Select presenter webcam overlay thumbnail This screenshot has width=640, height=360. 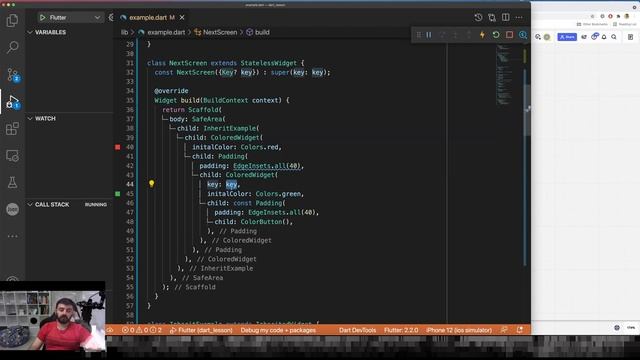tap(53, 316)
